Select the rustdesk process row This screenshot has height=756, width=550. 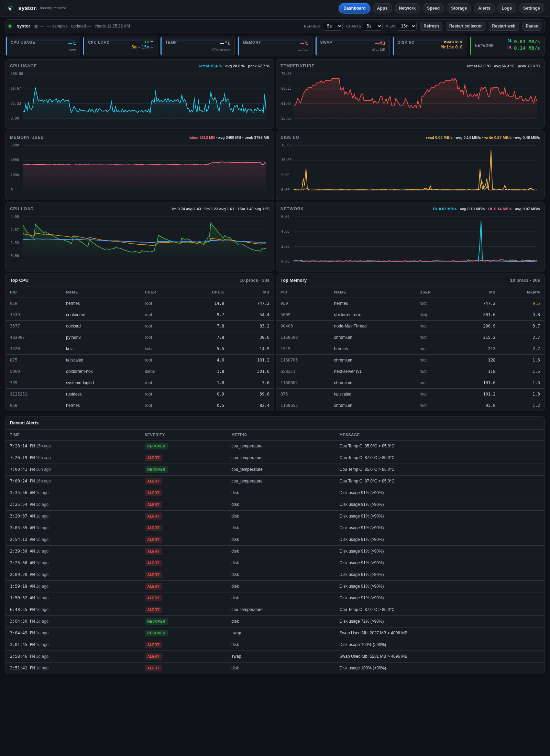click(140, 394)
